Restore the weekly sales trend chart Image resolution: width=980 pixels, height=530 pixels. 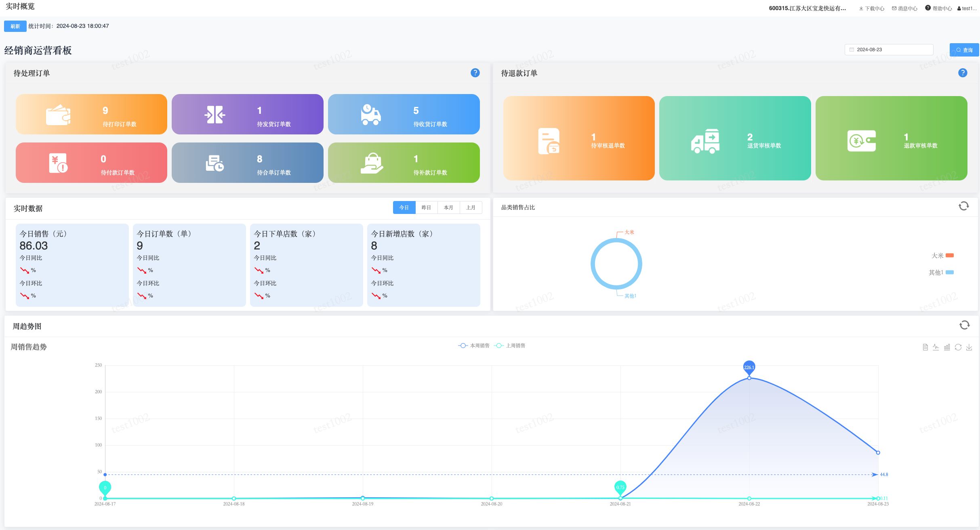click(x=958, y=347)
